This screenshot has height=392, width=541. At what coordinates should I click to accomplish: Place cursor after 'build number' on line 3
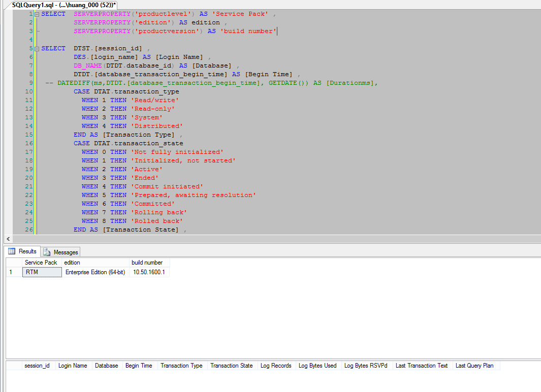click(x=277, y=31)
